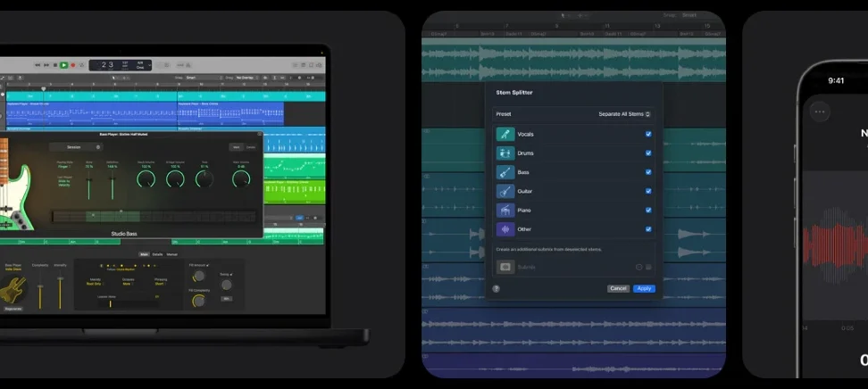The height and width of the screenshot is (389, 868).
Task: Click the Submix icon in Stem Splitter
Action: [x=505, y=268]
